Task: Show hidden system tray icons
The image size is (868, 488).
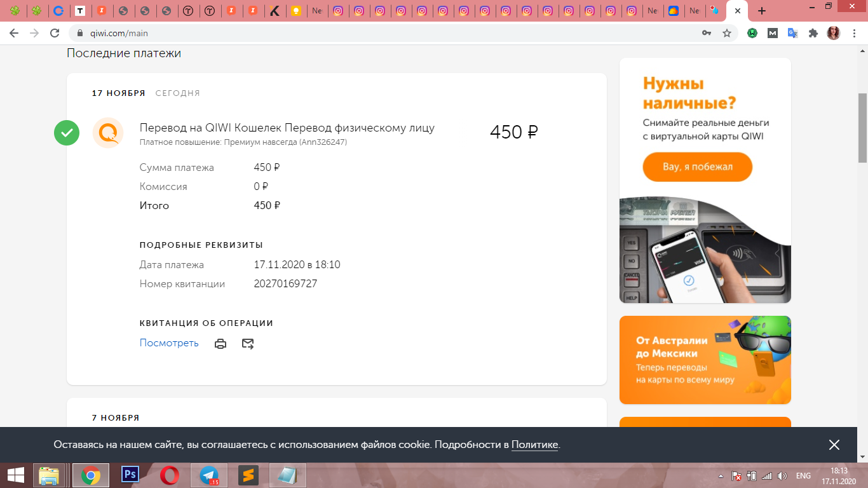Action: point(721,476)
